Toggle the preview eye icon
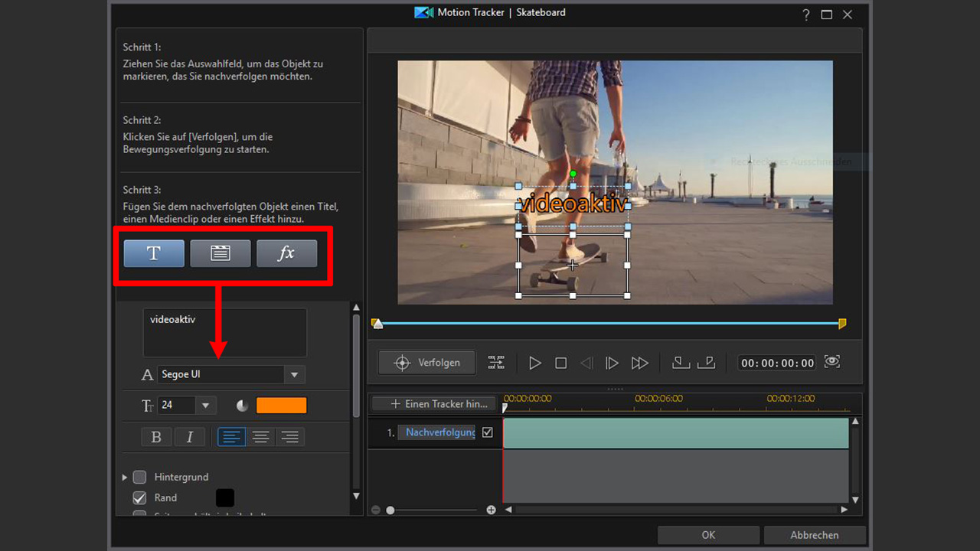The width and height of the screenshot is (980, 551). pos(832,362)
